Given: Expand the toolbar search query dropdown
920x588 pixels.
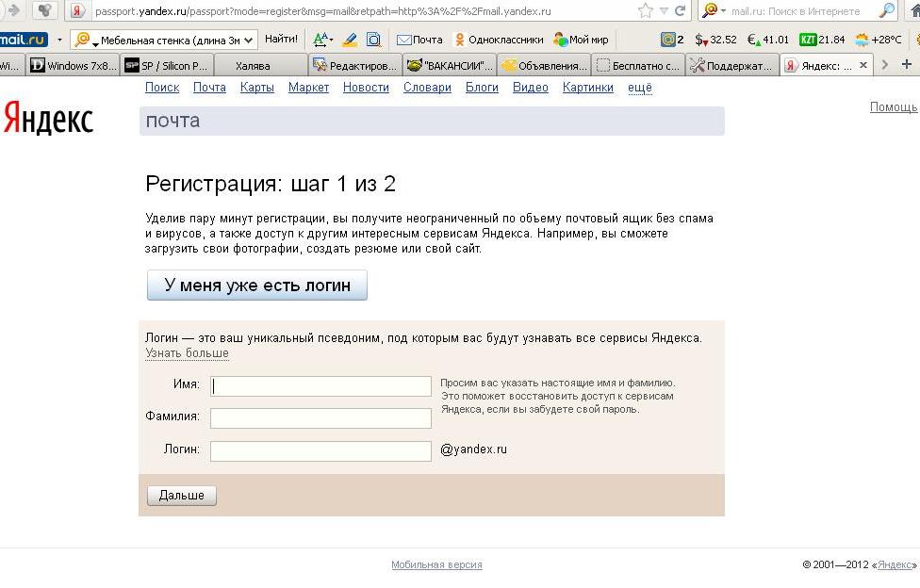Looking at the screenshot, I should (248, 41).
